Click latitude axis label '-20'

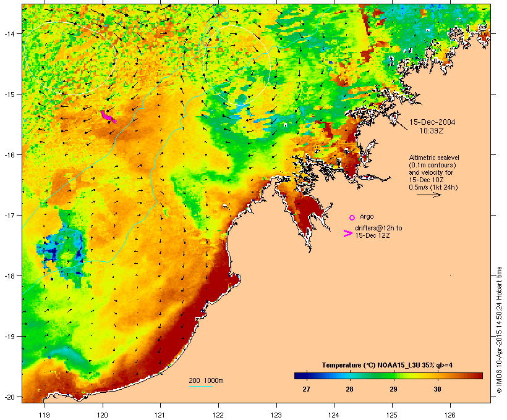tap(9, 397)
